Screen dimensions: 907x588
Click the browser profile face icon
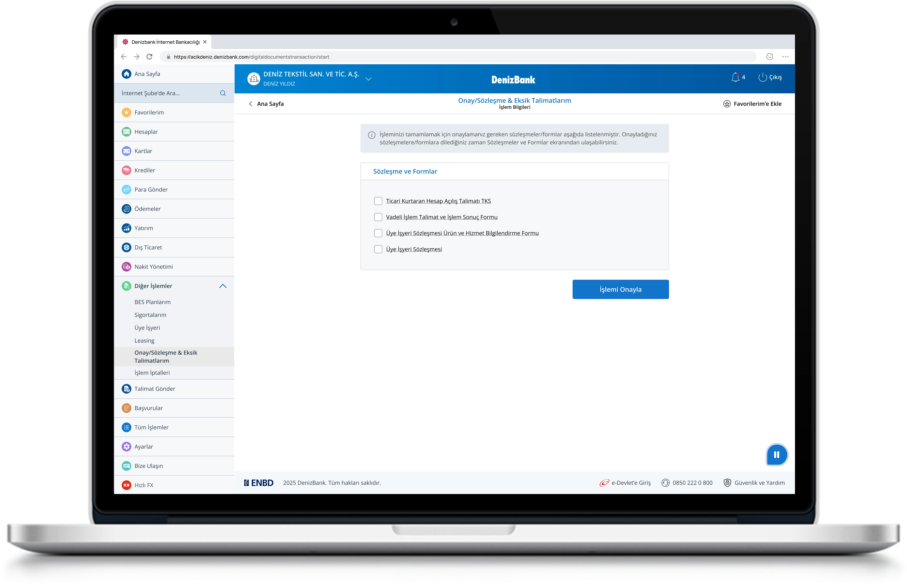coord(769,57)
